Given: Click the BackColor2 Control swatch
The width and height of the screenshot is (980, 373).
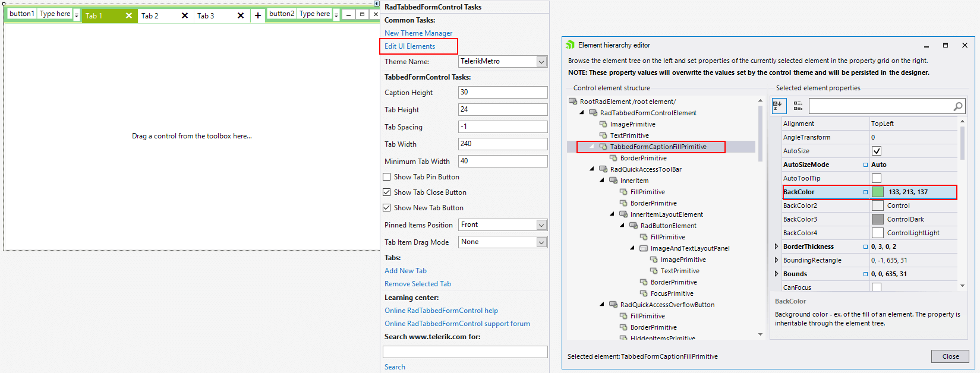Looking at the screenshot, I should (878, 206).
